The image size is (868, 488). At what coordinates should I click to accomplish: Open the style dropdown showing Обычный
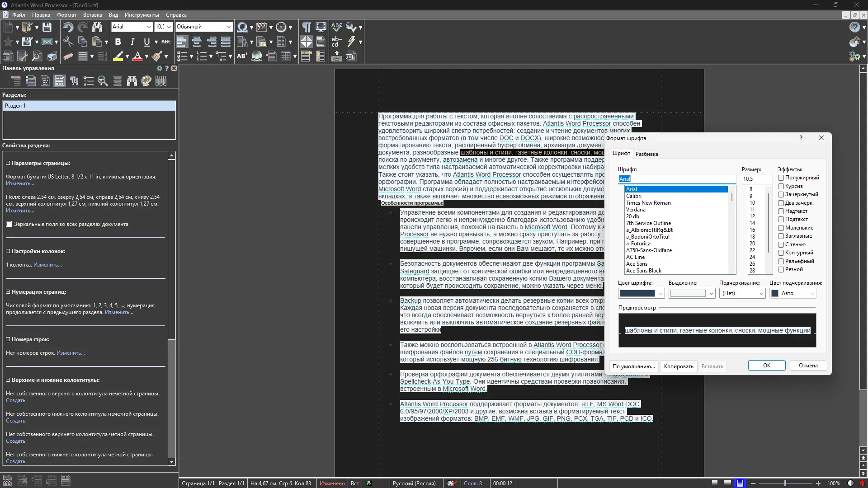[204, 27]
